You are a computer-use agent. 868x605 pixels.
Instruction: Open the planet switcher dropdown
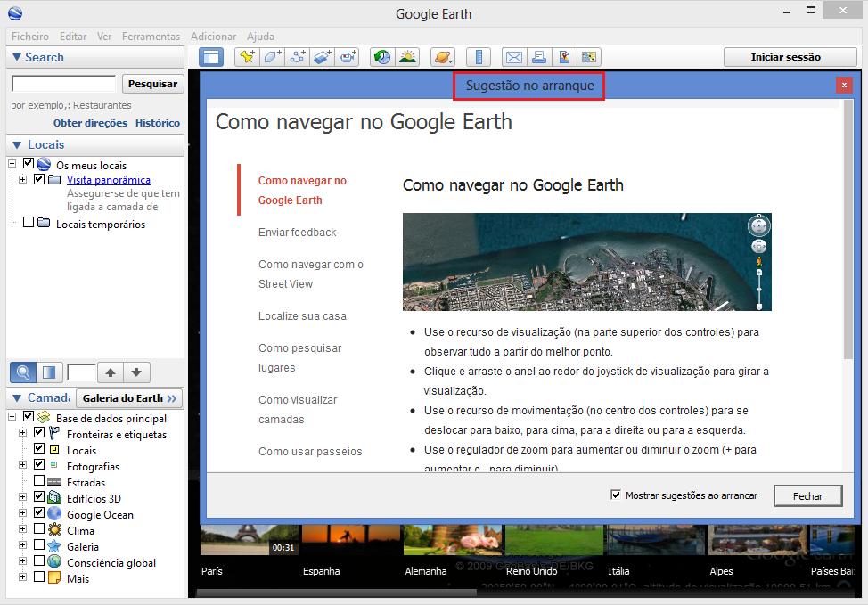point(442,57)
